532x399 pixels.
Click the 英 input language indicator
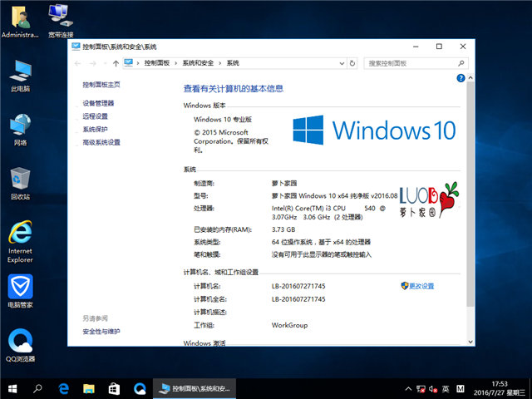[446, 389]
